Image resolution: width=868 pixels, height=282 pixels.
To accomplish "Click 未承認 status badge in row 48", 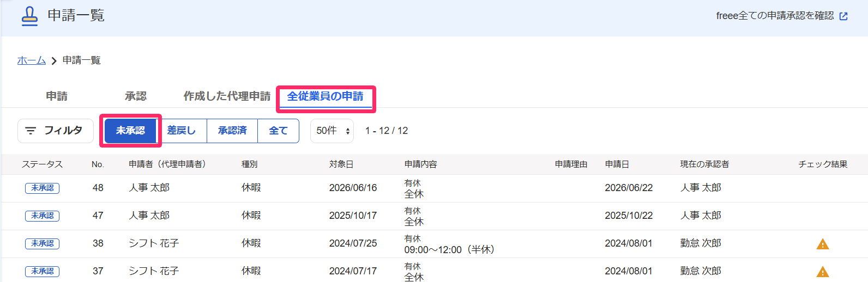I will coord(42,188).
